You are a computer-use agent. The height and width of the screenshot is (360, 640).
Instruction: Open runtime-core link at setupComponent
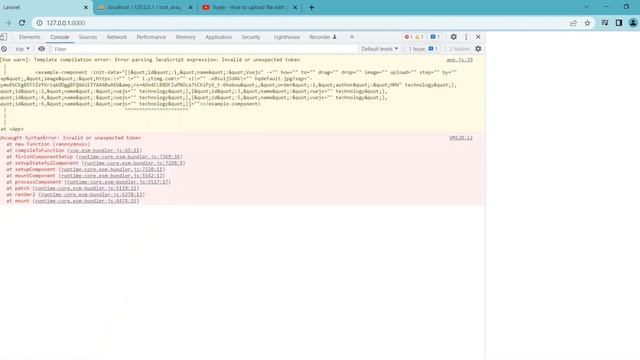click(x=112, y=169)
